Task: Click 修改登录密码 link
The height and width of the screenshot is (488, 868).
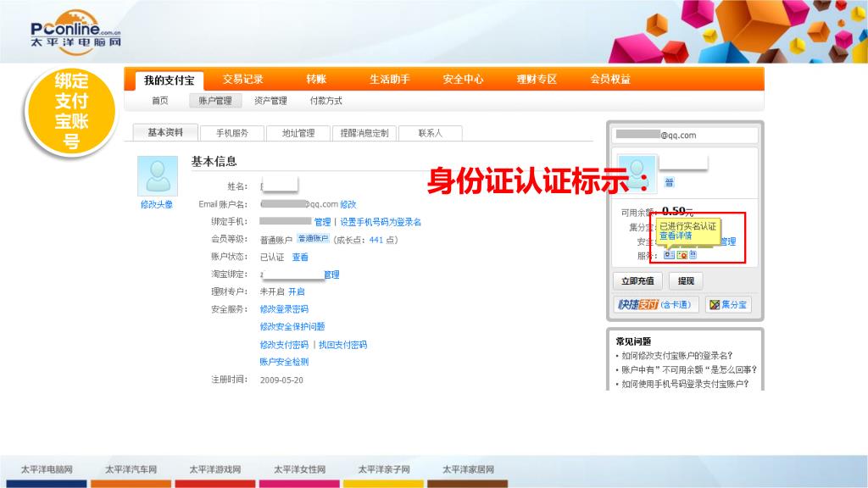Action: [284, 309]
